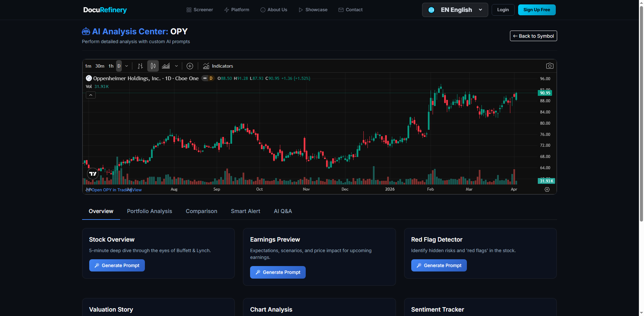This screenshot has width=644, height=316.
Task: Generate Prompt for Red Flag Detector
Action: pos(439,265)
